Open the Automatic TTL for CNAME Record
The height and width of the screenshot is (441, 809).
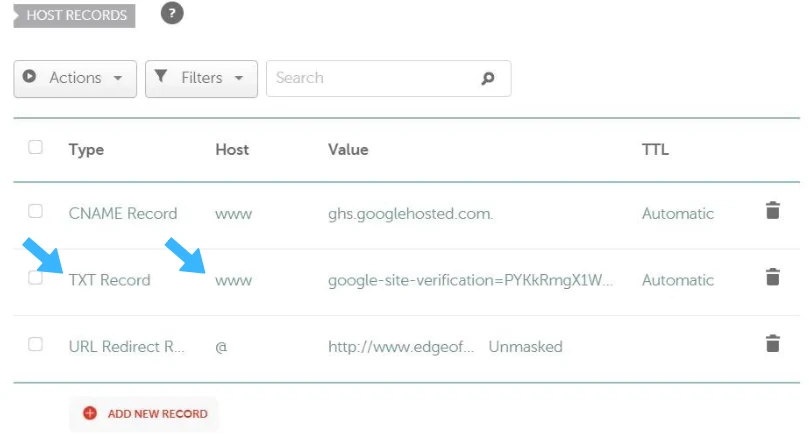(677, 214)
